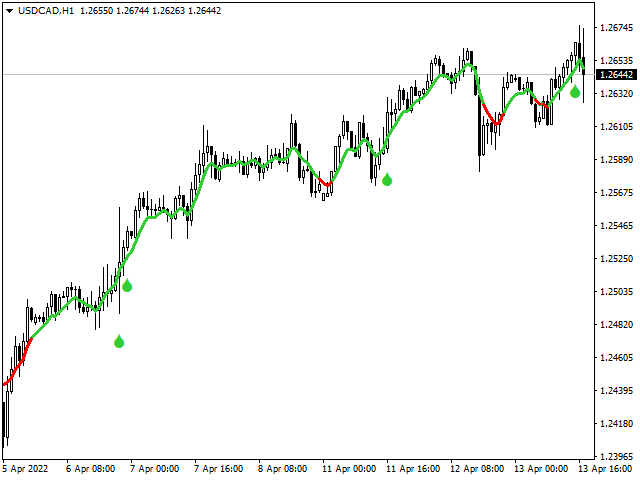Click the price scale value 1.23965
Image resolution: width=640 pixels, height=480 pixels.
pos(616,456)
